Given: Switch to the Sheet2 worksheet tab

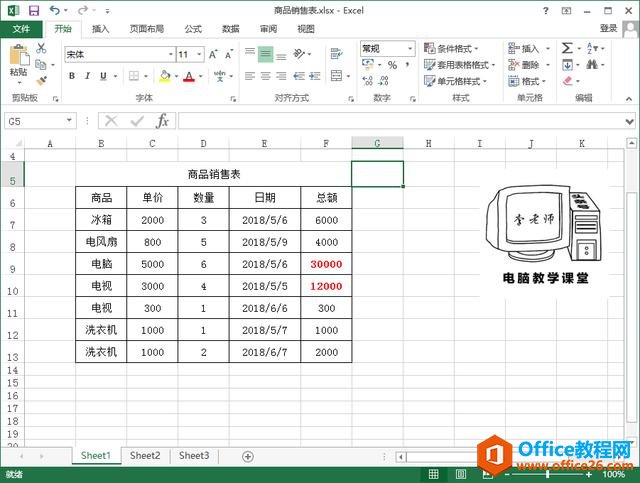Looking at the screenshot, I should point(145,456).
